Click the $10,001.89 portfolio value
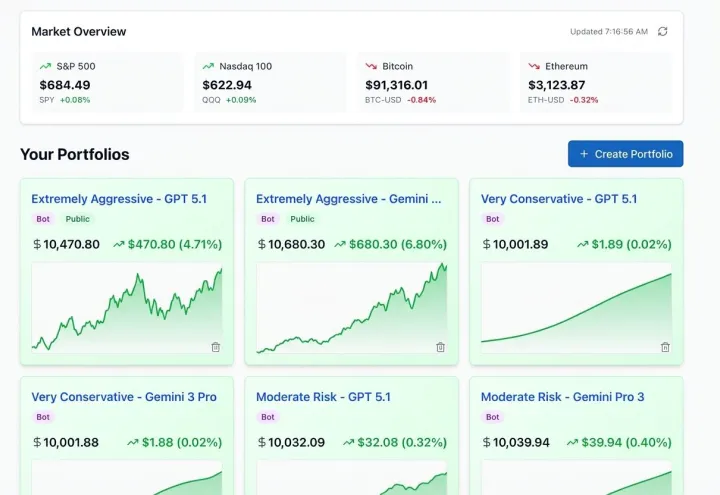The height and width of the screenshot is (495, 720). tap(516, 244)
